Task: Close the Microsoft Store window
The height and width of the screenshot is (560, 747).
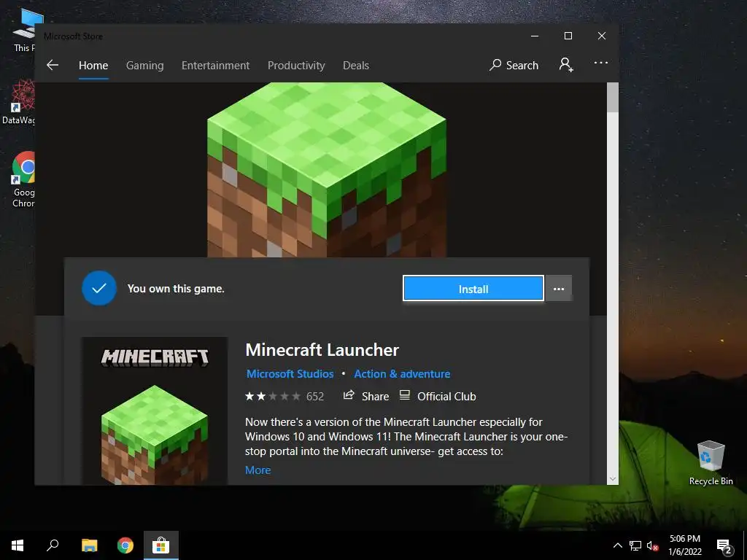Action: 602,36
